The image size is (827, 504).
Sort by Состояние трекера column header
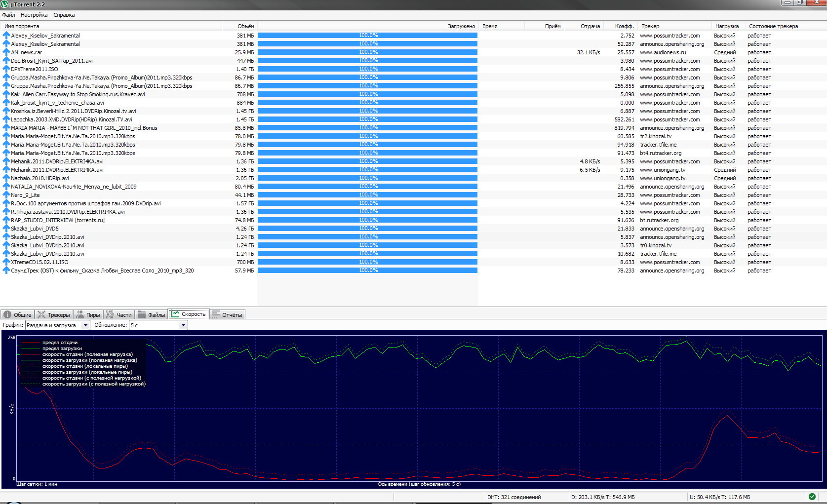(x=786, y=26)
